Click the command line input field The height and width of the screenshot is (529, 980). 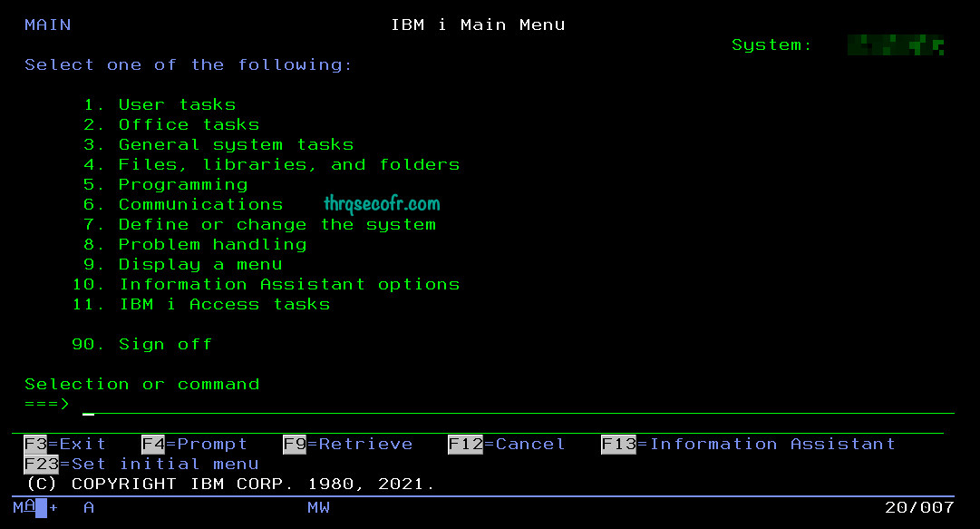pyautogui.click(x=519, y=406)
